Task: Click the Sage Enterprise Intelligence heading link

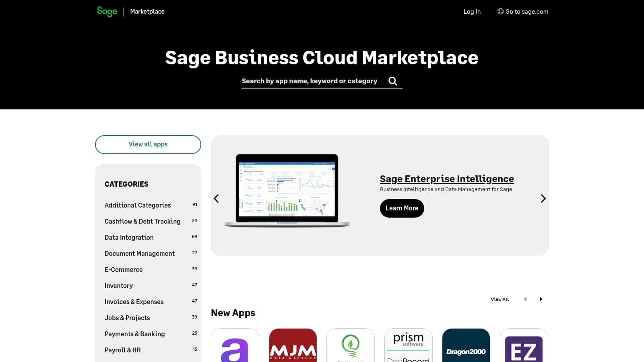Action: point(447,179)
